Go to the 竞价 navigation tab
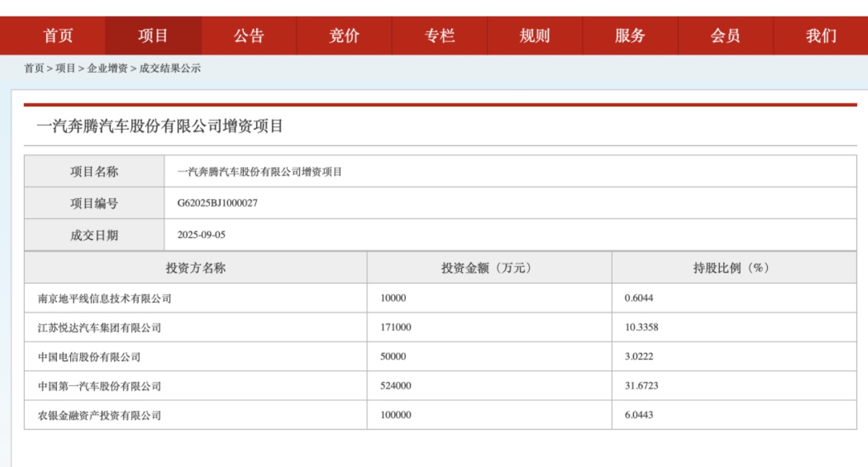868x467 pixels. pos(344,36)
